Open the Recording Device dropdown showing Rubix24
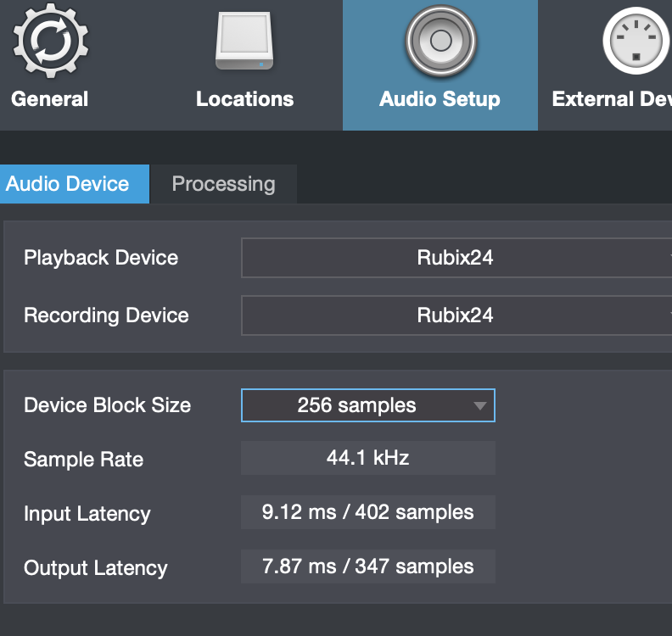Image resolution: width=672 pixels, height=636 pixels. tap(456, 315)
